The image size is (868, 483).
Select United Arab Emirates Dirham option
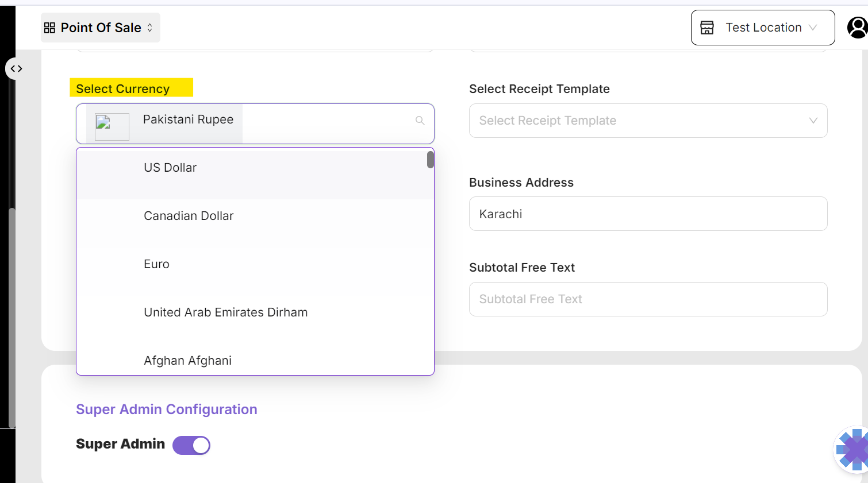click(x=225, y=312)
